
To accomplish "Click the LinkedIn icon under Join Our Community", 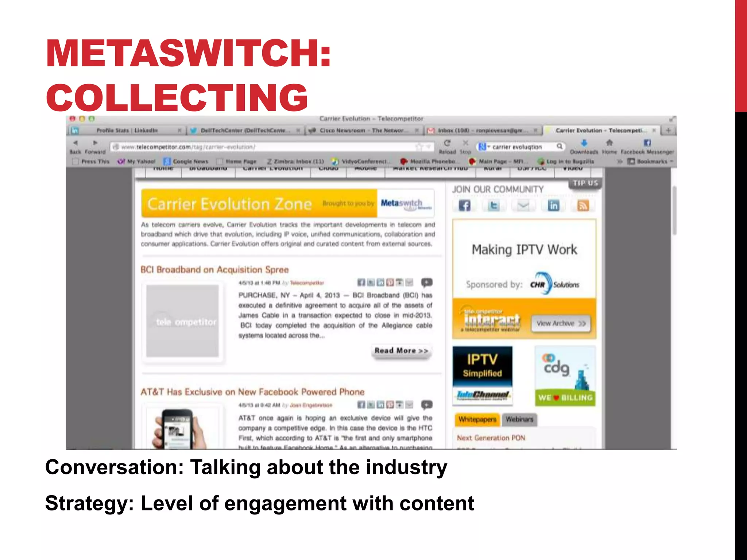I will [x=553, y=206].
